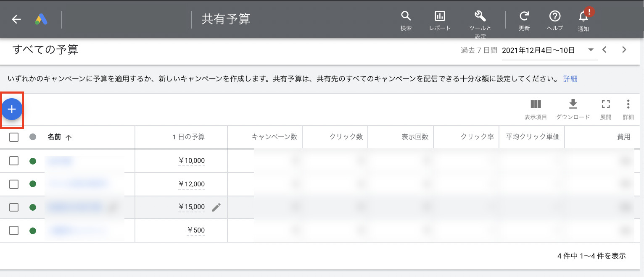This screenshot has height=277, width=644.
Task: Click the Google Ads logo
Action: click(40, 18)
